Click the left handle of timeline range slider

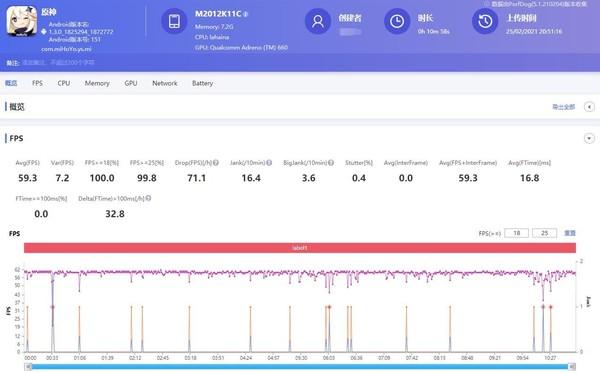tap(28, 366)
